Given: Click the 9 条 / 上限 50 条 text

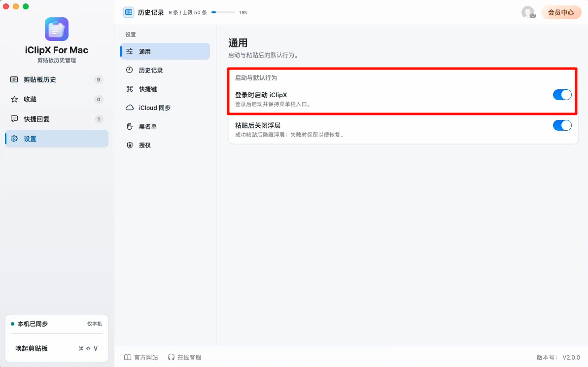Looking at the screenshot, I should click(187, 13).
